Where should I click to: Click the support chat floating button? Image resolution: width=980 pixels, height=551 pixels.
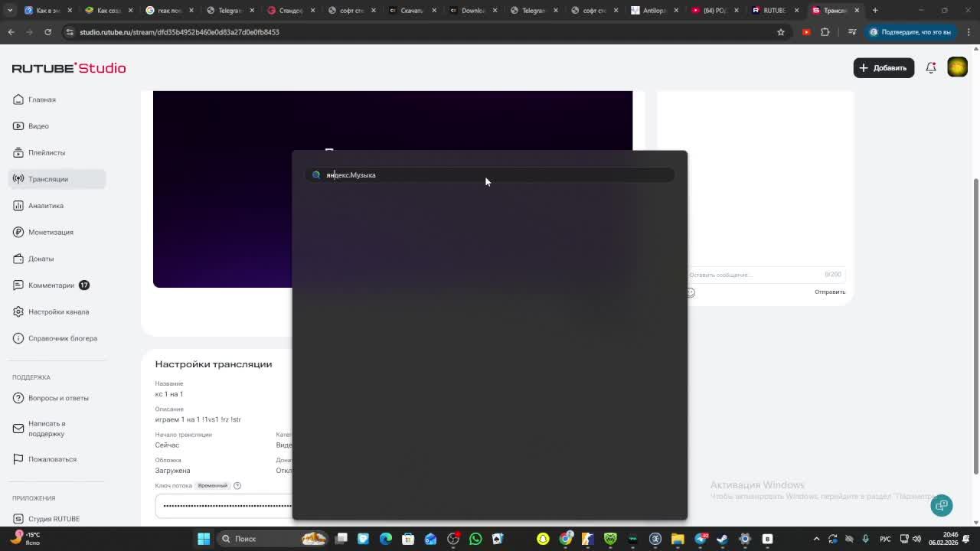942,505
